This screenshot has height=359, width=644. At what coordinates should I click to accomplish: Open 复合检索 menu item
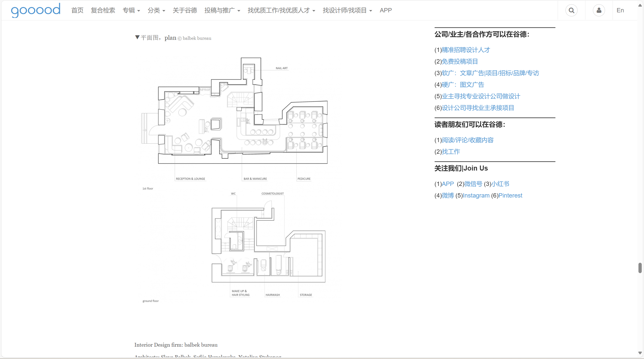103,10
